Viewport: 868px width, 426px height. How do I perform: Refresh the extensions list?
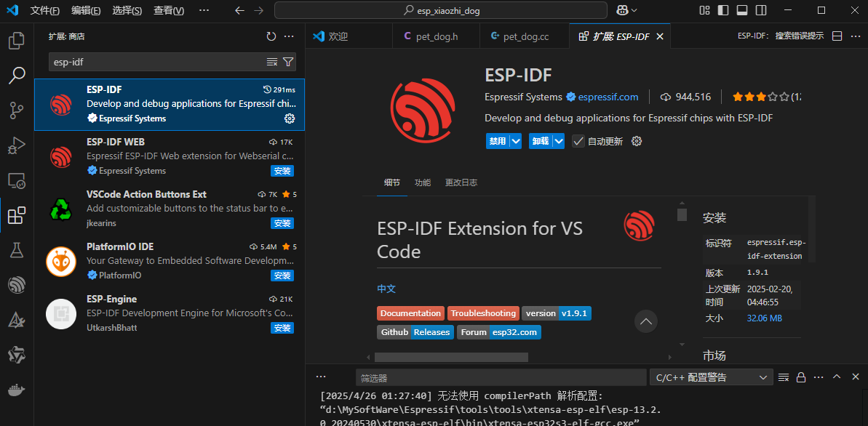coord(271,36)
